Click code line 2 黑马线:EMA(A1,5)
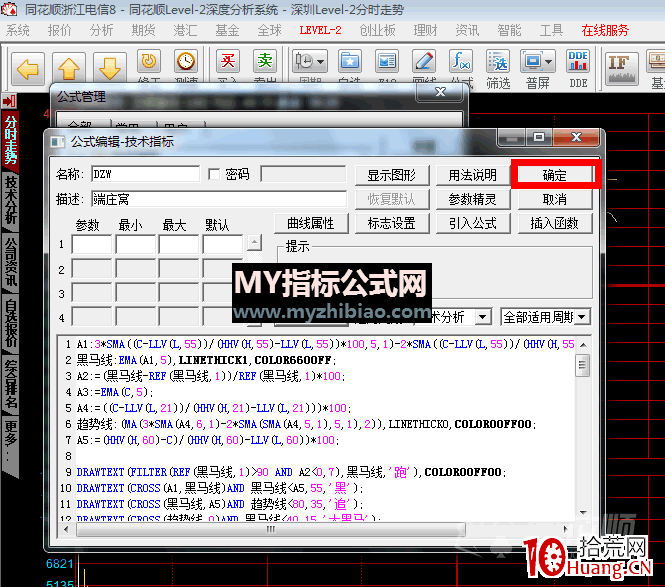Screen dimensions: 665x587 point(206,361)
